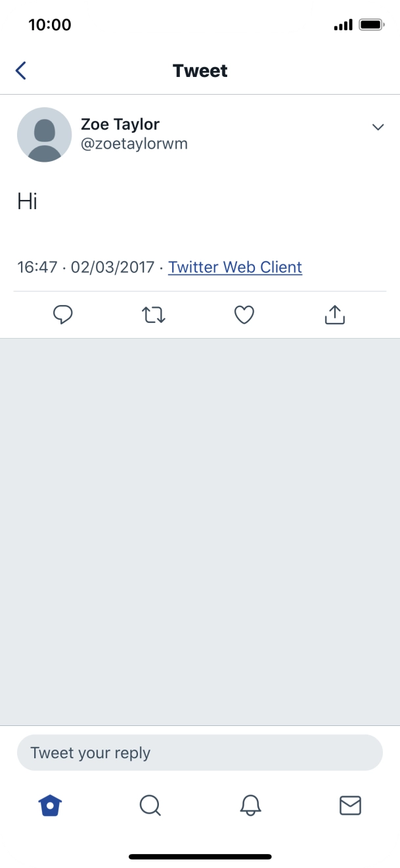Share the tweet via share icon
Viewport: 400px width, 868px height.
point(335,315)
